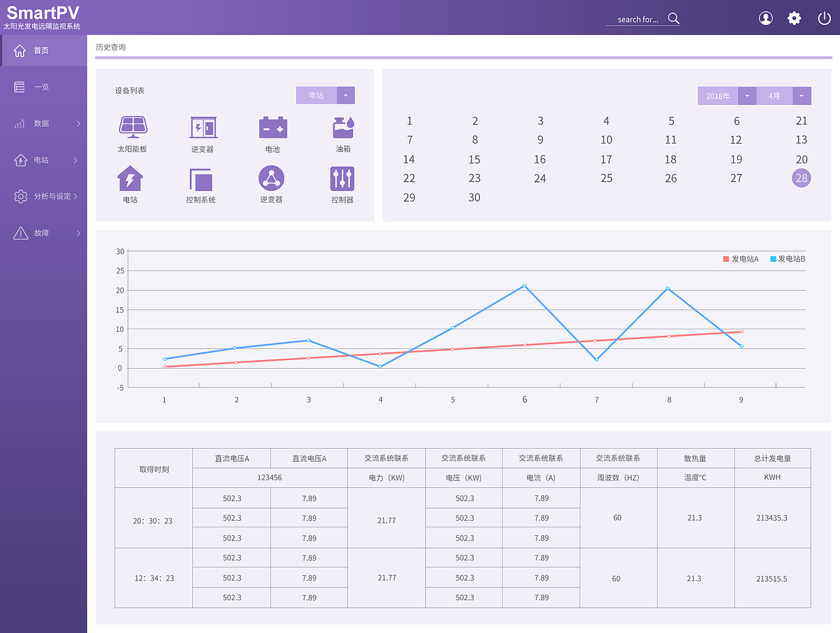The width and height of the screenshot is (840, 633).
Task: Click the 设备列表 panel title
Action: click(x=130, y=91)
